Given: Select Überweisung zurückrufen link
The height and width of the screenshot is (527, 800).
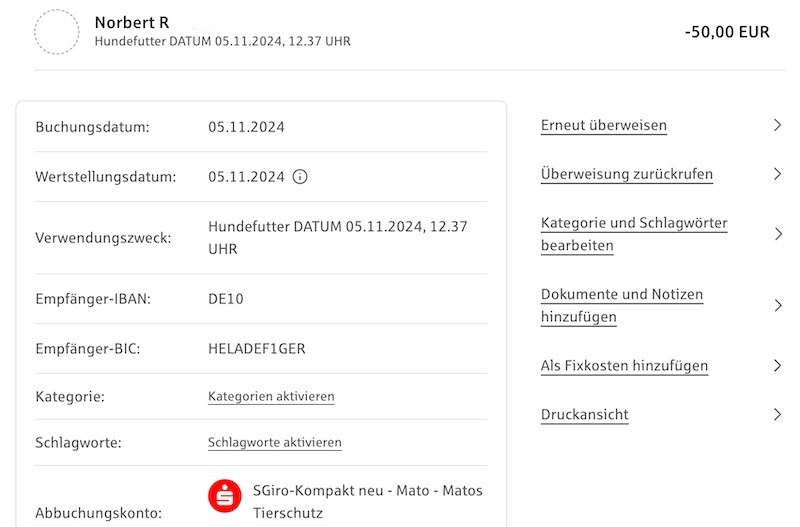Looking at the screenshot, I should 627,174.
